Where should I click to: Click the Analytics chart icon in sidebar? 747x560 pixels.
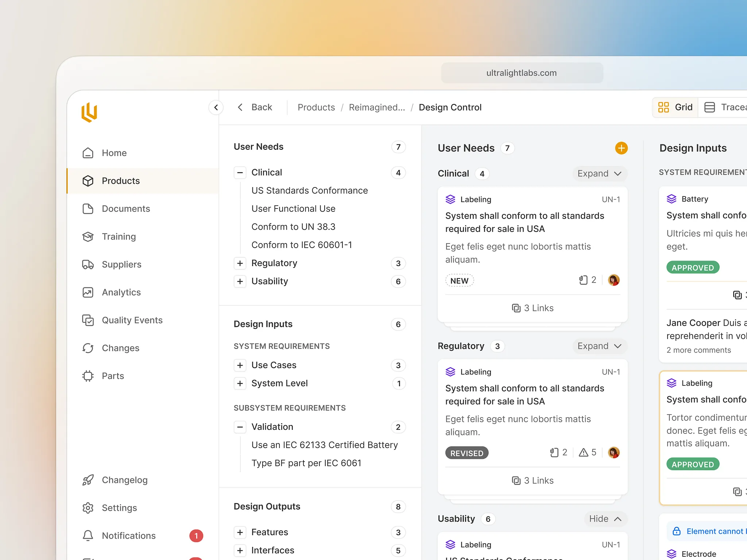pos(88,292)
